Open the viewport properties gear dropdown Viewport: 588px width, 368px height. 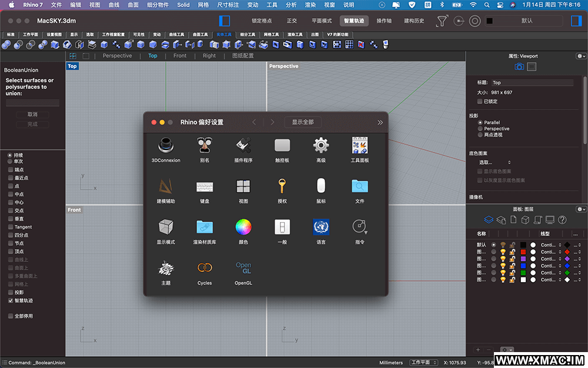click(x=581, y=56)
